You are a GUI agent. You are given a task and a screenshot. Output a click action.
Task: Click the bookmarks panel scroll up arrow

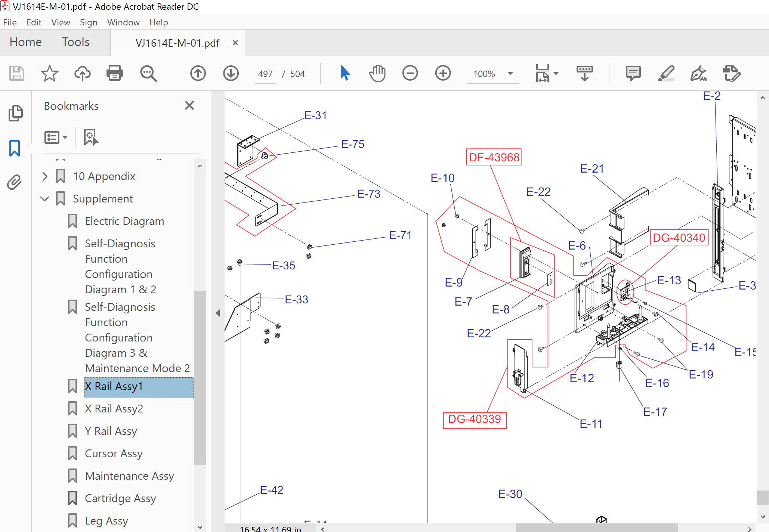(200, 166)
